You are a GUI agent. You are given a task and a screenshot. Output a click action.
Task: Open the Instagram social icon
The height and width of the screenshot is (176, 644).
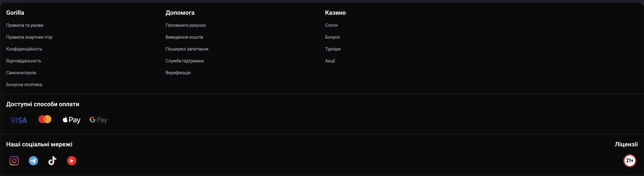pos(14,161)
